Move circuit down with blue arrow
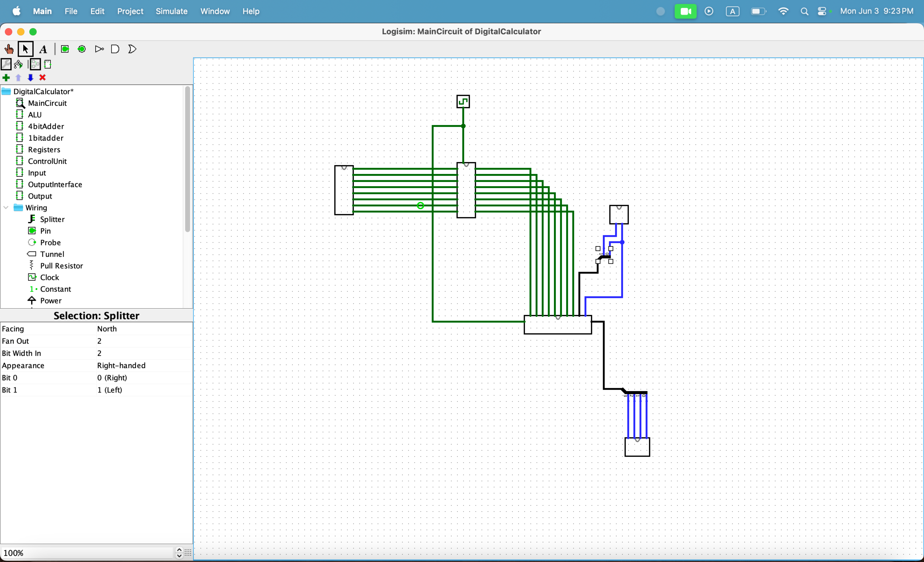Image resolution: width=924 pixels, height=562 pixels. tap(30, 78)
